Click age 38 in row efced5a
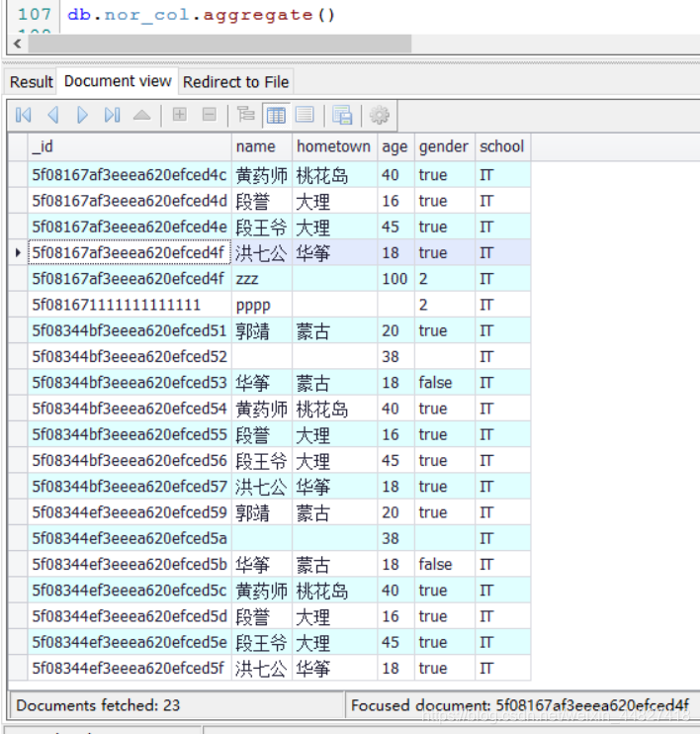 click(395, 539)
